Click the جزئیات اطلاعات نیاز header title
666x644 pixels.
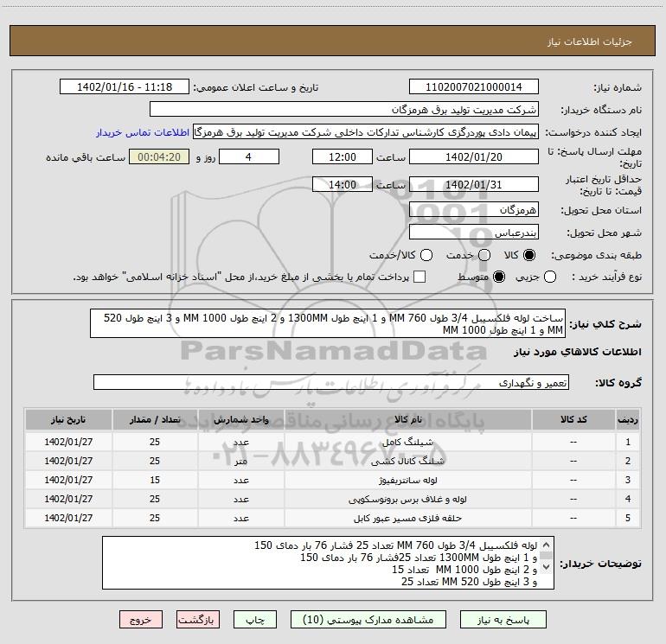589,41
